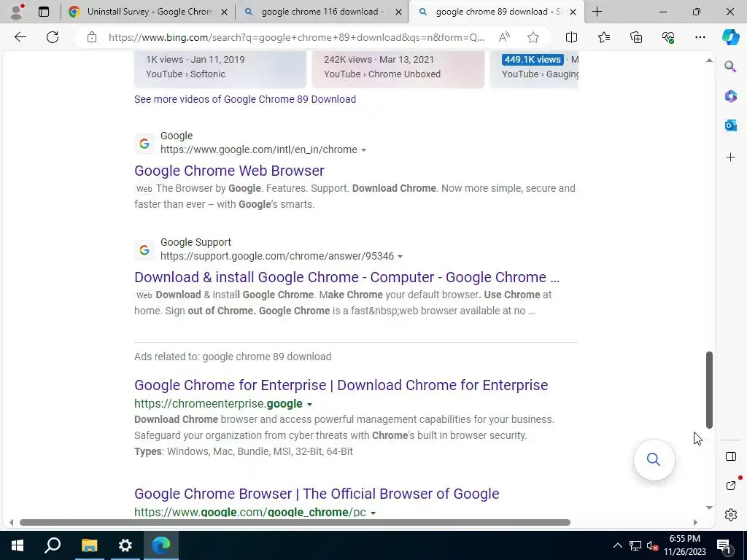This screenshot has height=560, width=747.
Task: Toggle the sidebar panel icon near bottom
Action: coord(730,456)
